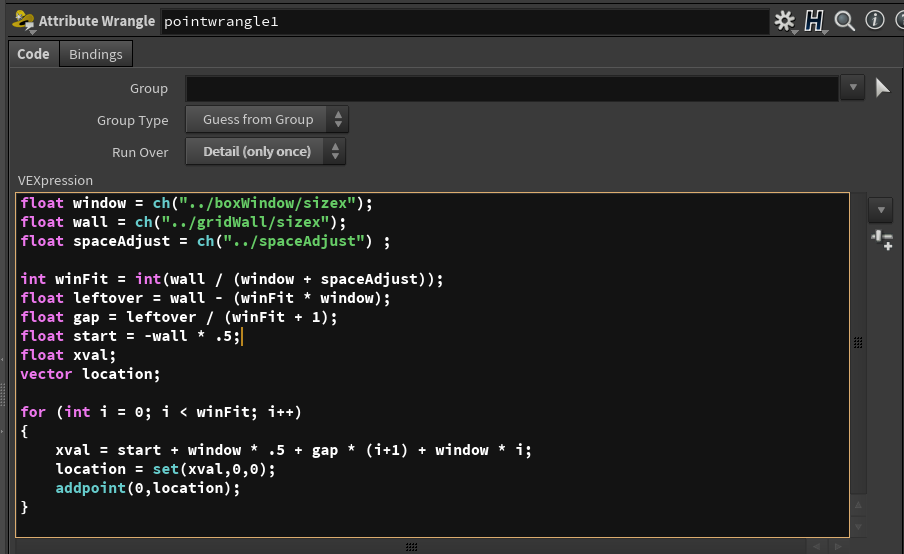
Task: Click the scroll down arrow of editor
Action: [857, 527]
